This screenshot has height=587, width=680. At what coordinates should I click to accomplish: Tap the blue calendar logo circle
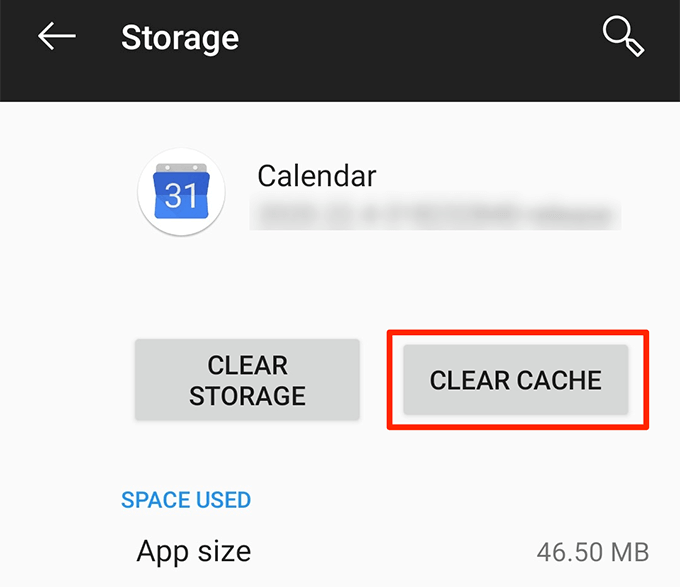pos(181,192)
